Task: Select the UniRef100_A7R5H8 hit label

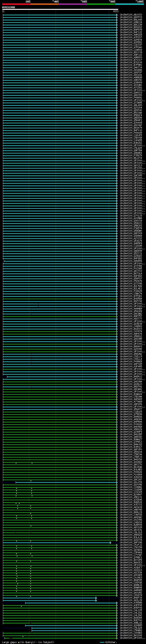Action: [x=131, y=602]
